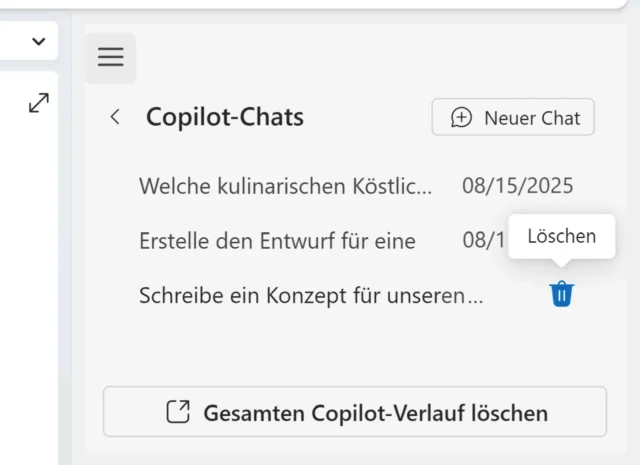Click the partially hidden date of second chat
This screenshot has width=640, height=465.
482,240
